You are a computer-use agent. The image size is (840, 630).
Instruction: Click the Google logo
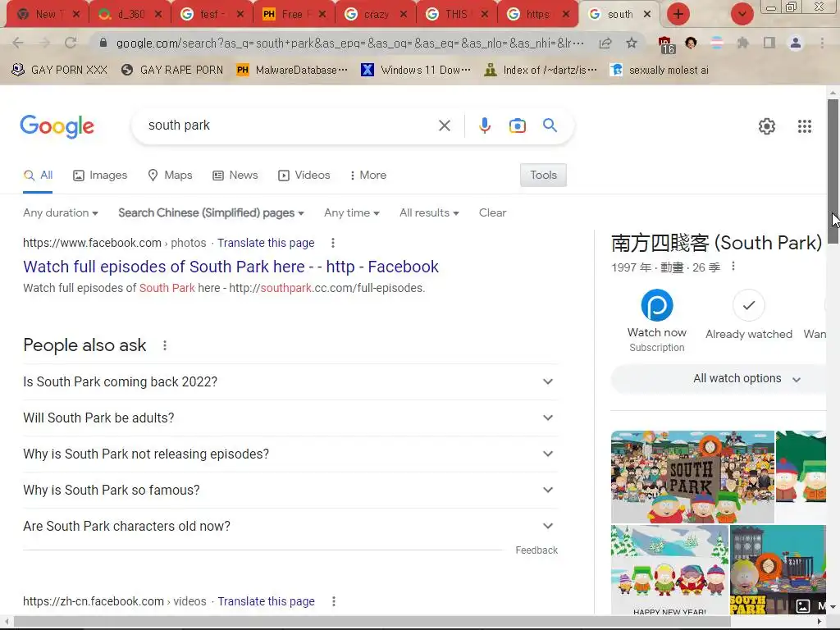point(57,126)
